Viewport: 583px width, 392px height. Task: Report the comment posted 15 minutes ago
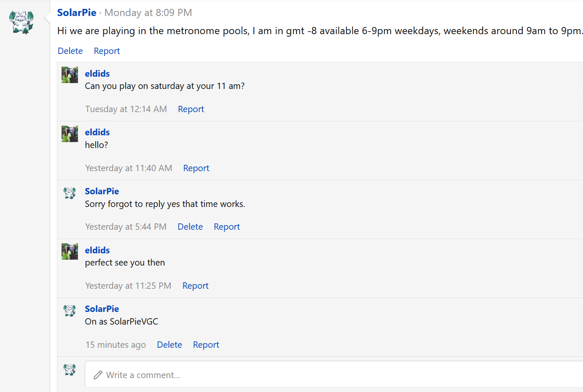pyautogui.click(x=206, y=345)
